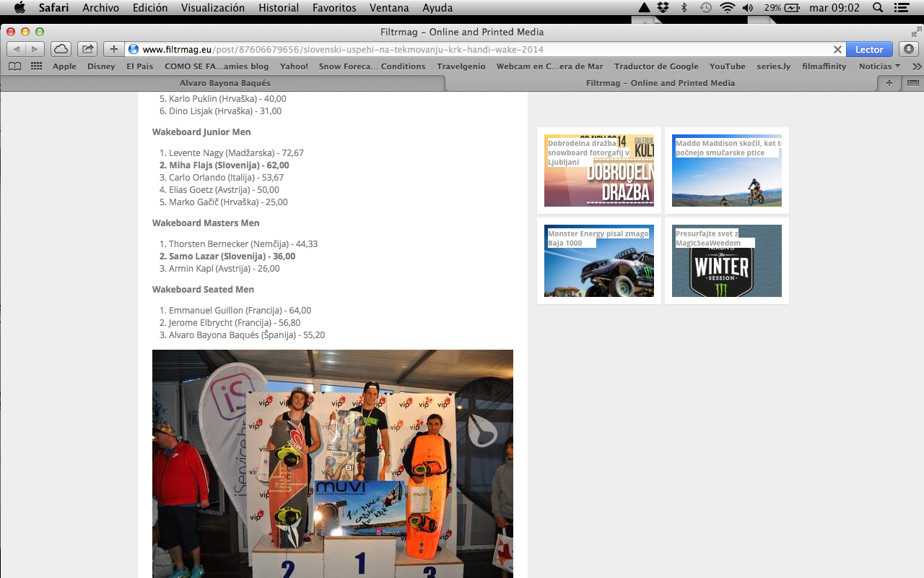Viewport: 924px width, 578px height.
Task: Click the Wi-Fi status icon
Action: click(727, 8)
